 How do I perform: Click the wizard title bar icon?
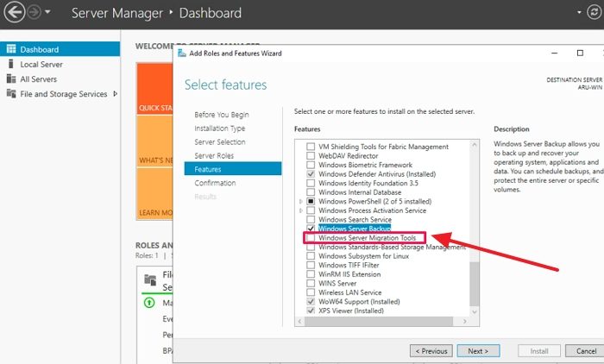pyautogui.click(x=181, y=53)
